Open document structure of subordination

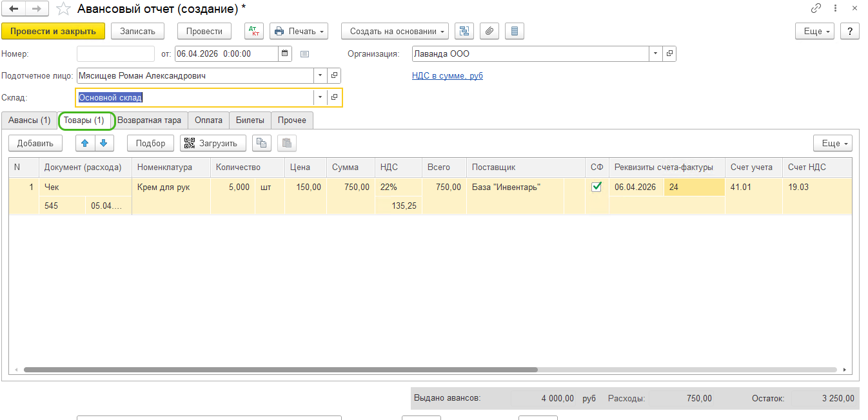(464, 31)
